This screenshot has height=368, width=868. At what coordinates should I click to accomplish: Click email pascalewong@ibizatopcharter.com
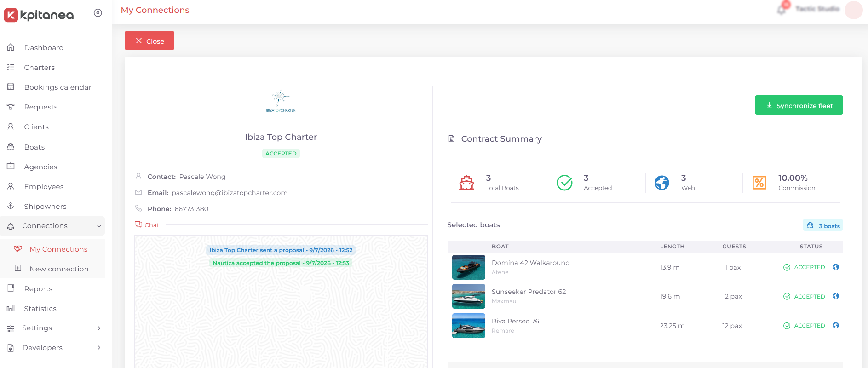point(230,193)
